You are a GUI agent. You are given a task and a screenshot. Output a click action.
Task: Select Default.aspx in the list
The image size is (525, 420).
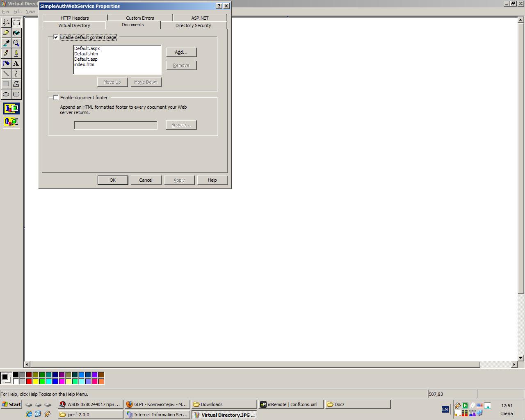tap(87, 48)
